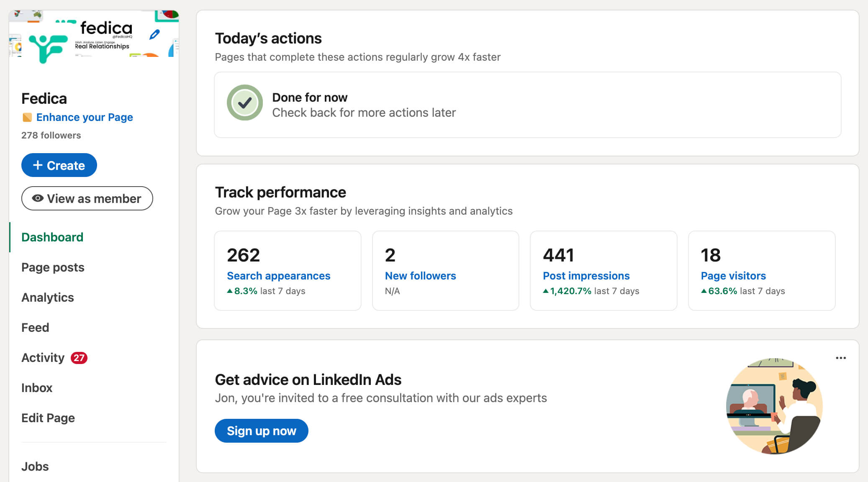868x482 pixels.
Task: Click the red 27 Activity notification badge
Action: [79, 358]
